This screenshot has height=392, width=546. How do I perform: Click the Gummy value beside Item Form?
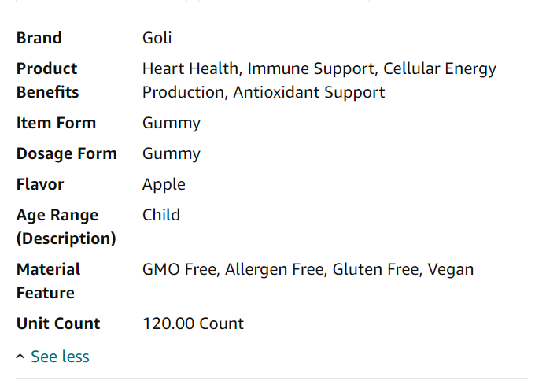pyautogui.click(x=171, y=123)
